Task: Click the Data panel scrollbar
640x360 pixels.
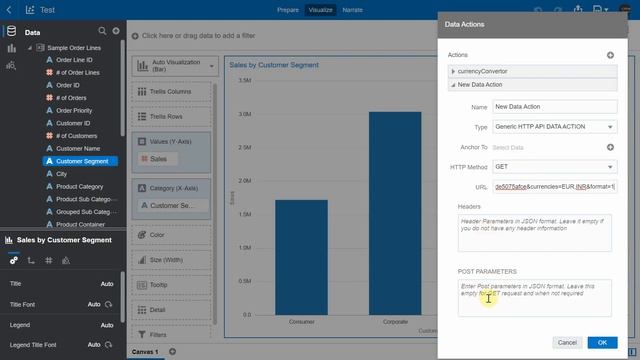Action: tap(122, 88)
